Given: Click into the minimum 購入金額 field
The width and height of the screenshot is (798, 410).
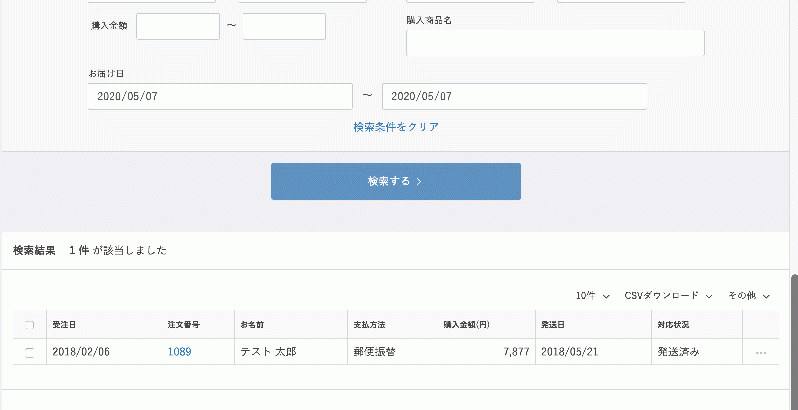Looking at the screenshot, I should click(x=178, y=27).
